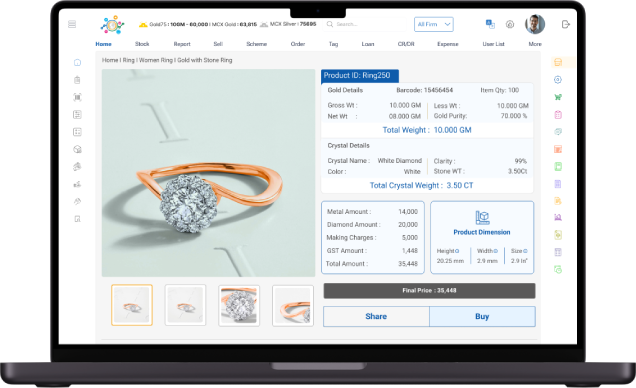Open the User List menu

[494, 44]
